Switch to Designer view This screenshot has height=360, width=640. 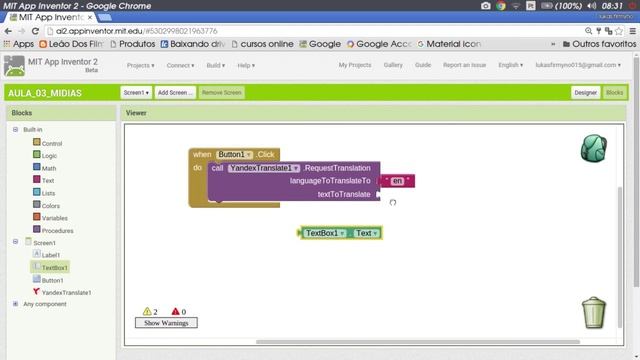(x=585, y=93)
